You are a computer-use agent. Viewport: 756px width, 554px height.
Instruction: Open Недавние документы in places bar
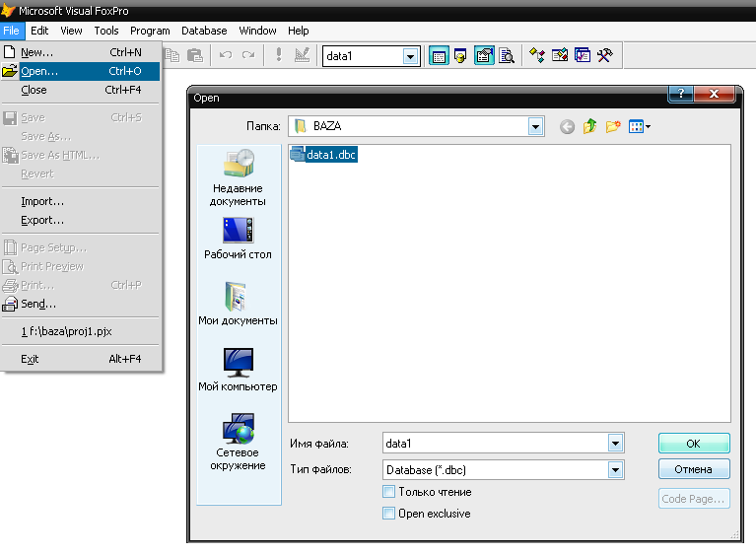coord(238,177)
